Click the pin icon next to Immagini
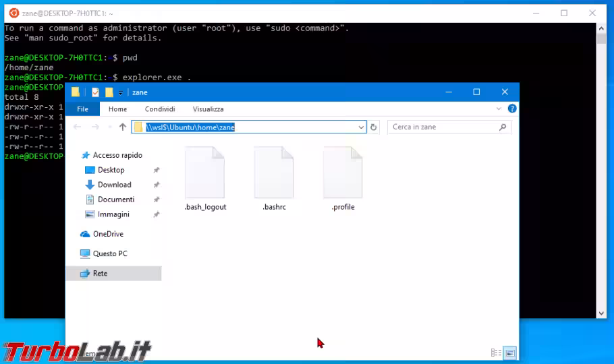Image resolution: width=614 pixels, height=364 pixels. click(157, 214)
